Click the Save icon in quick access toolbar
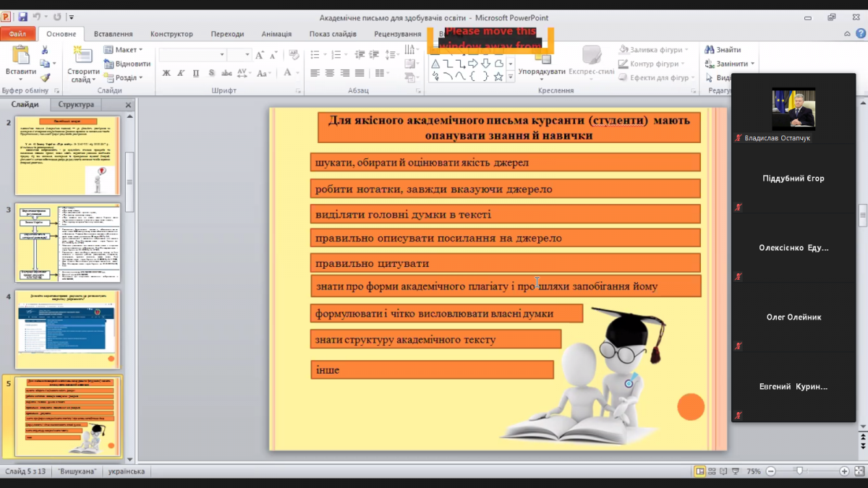The image size is (868, 488). [x=22, y=17]
